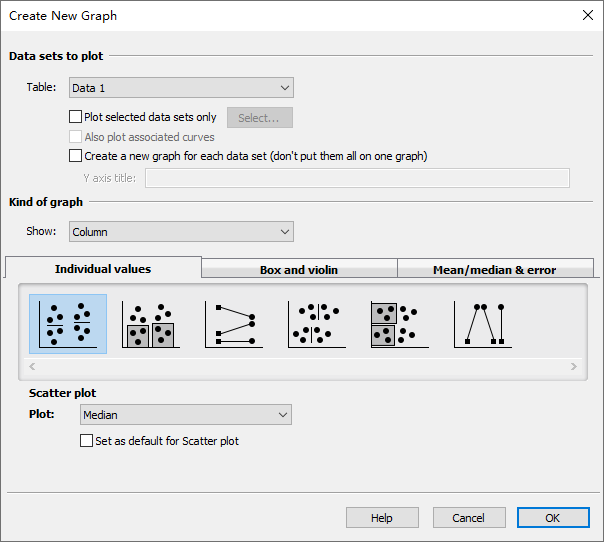Select the vertical scatter plot graph icon

coord(68,324)
